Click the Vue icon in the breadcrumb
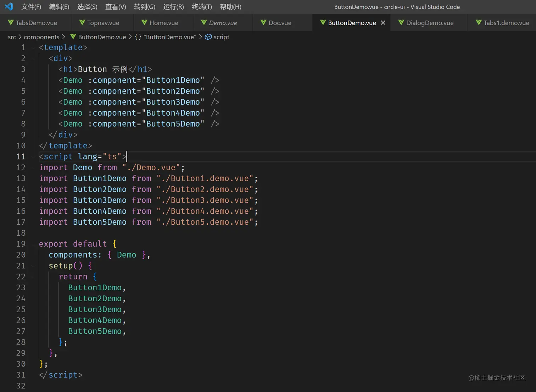The height and width of the screenshot is (392, 536). click(73, 37)
